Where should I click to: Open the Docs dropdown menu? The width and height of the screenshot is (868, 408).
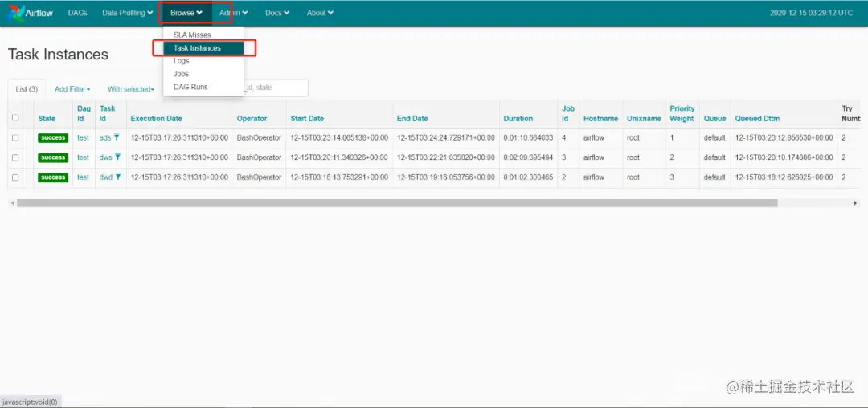(277, 13)
